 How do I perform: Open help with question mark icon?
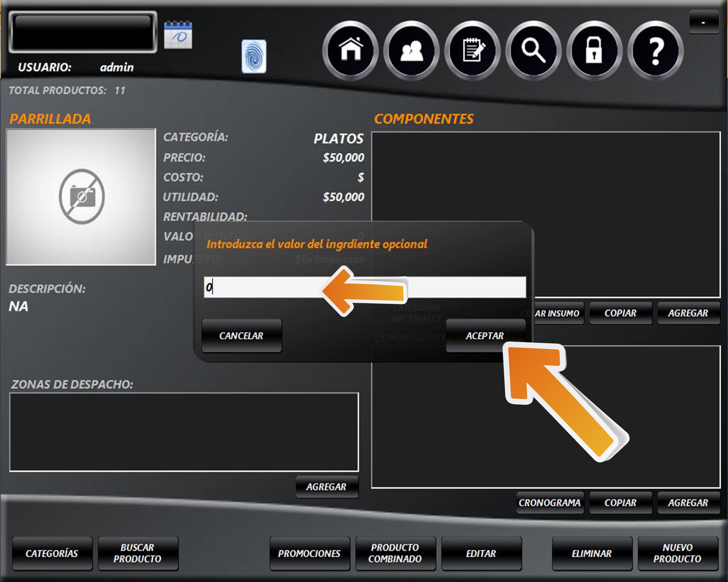pyautogui.click(x=655, y=51)
